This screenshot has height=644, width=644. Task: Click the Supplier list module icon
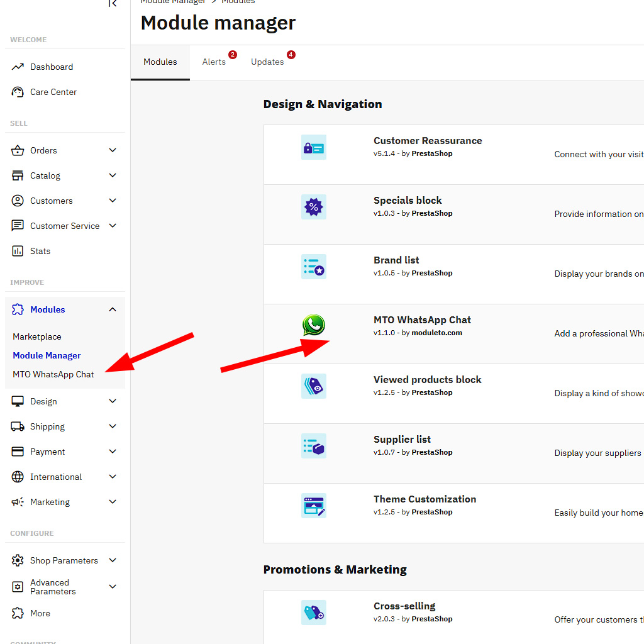coord(313,446)
